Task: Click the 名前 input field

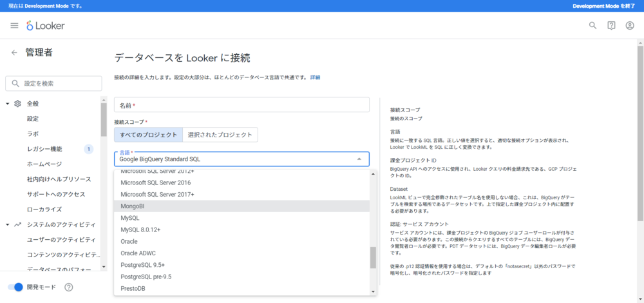Action: coord(241,105)
